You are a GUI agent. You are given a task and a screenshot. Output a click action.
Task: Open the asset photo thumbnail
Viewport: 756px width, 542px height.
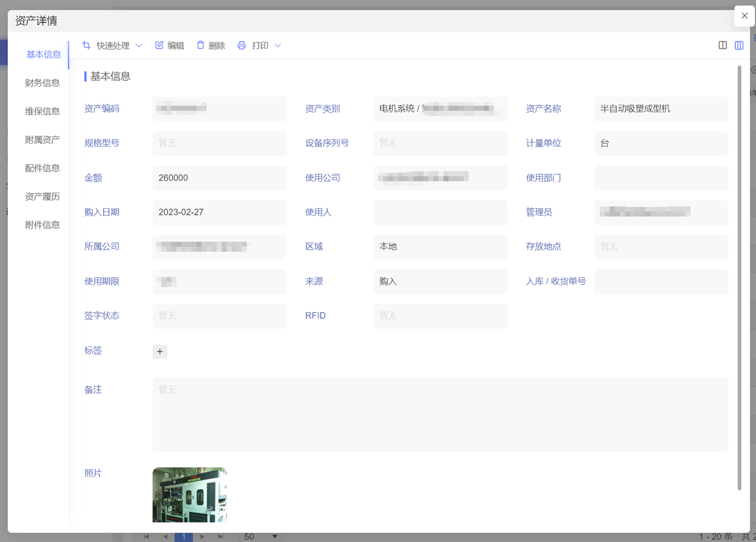pos(190,495)
